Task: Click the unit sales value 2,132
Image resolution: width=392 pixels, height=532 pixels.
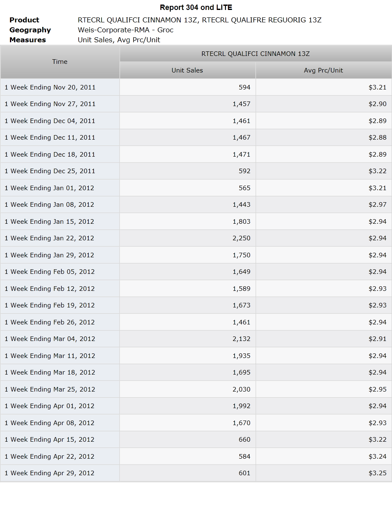Action: point(242,339)
